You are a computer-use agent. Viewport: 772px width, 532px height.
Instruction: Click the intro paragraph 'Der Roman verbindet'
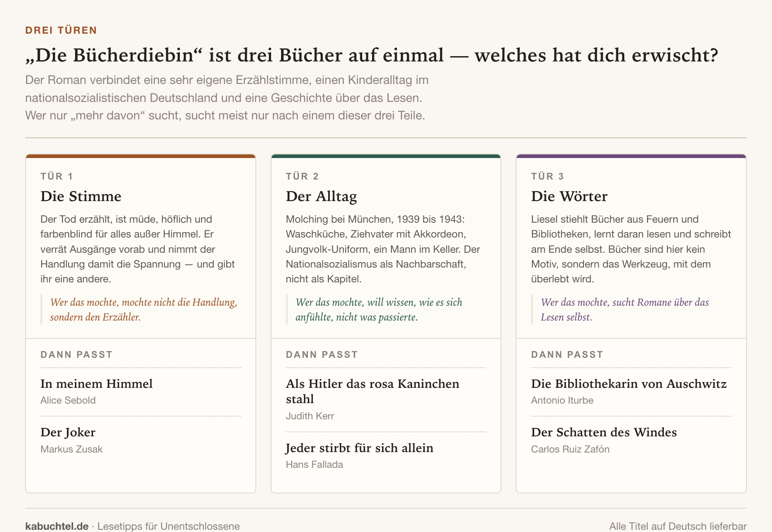227,97
